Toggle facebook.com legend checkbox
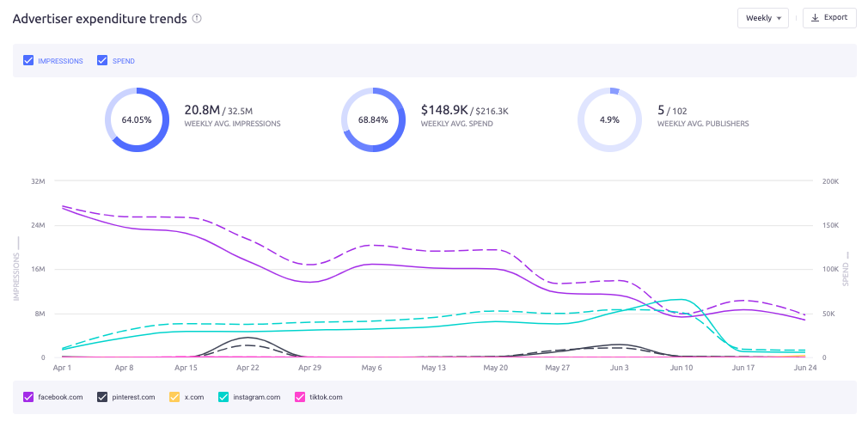 tap(28, 397)
